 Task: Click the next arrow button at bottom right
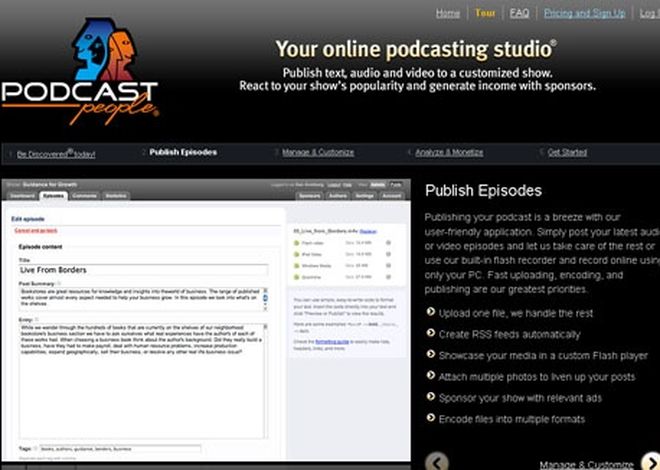click(651, 462)
